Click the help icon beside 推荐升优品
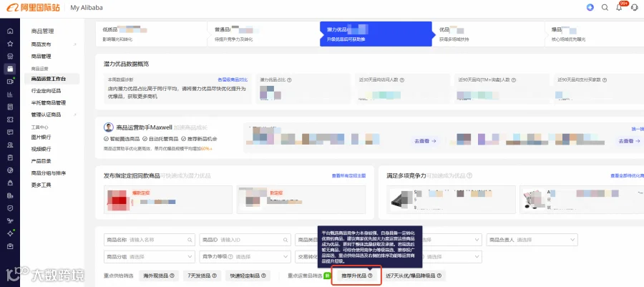 (x=370, y=276)
